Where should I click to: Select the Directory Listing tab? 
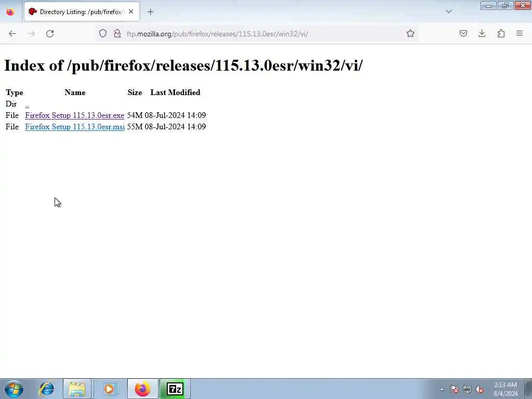(x=82, y=12)
